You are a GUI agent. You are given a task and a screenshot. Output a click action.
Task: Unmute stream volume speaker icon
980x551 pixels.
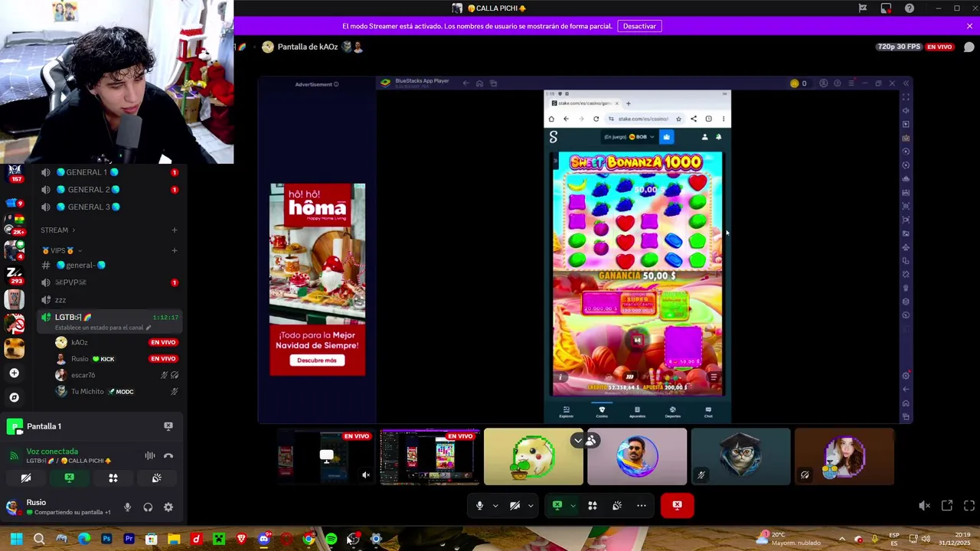[x=924, y=506]
